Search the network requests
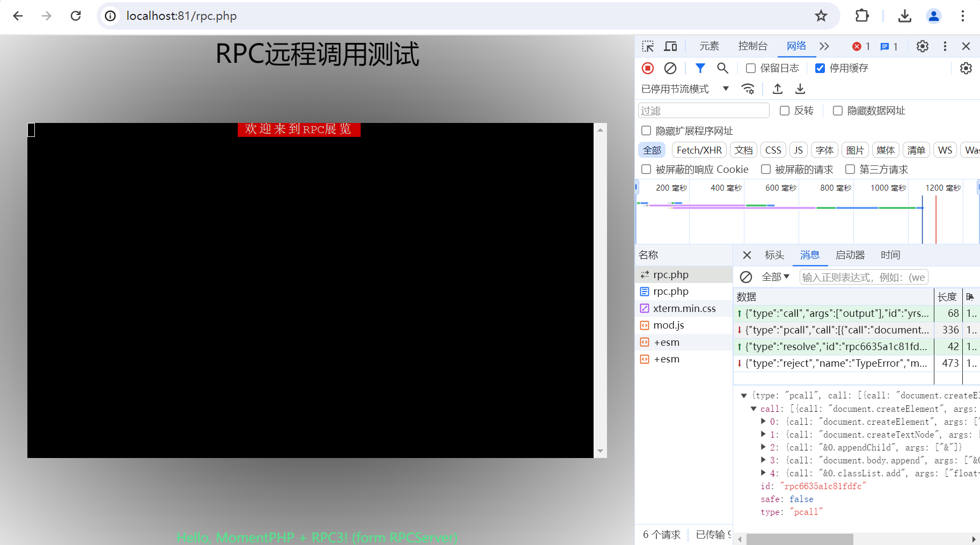Viewport: 980px width, 545px height. 723,68
